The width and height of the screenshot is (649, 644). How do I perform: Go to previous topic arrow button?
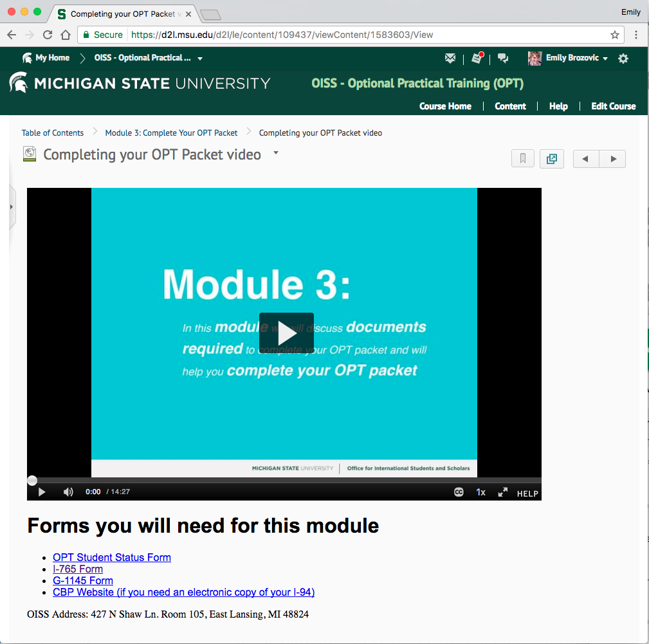click(585, 159)
